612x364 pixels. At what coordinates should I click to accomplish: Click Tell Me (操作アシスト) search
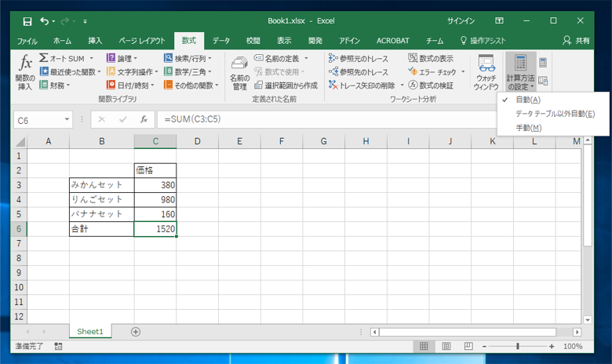click(x=483, y=41)
